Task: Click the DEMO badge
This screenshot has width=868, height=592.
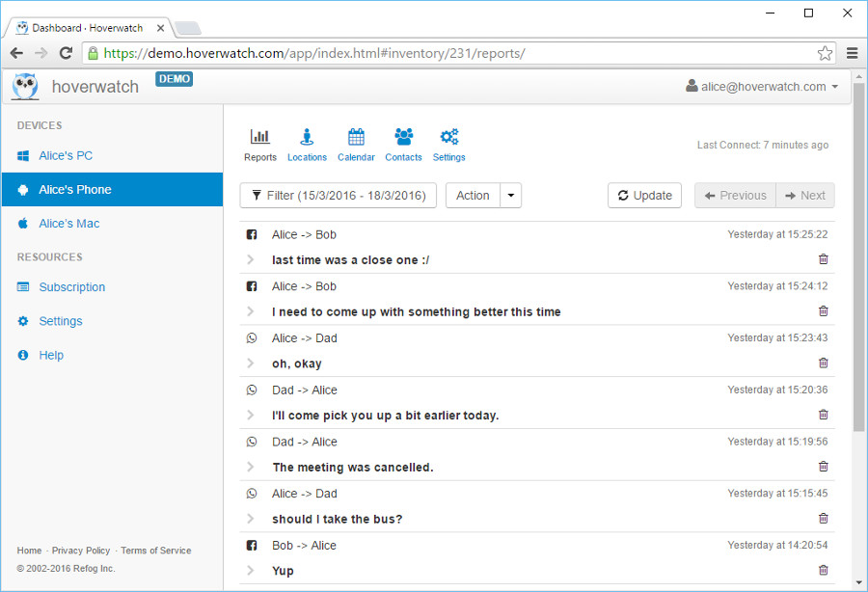Action: [x=175, y=79]
